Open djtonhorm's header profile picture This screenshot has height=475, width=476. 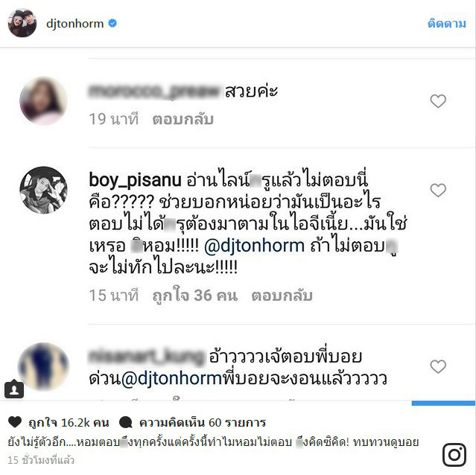coord(22,23)
